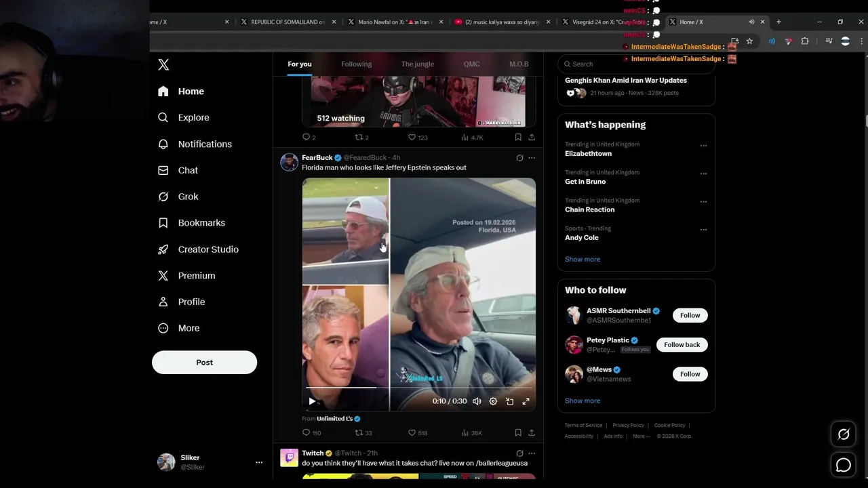Image resolution: width=868 pixels, height=488 pixels.
Task: Seek on the video progress bar
Action: coord(418,388)
